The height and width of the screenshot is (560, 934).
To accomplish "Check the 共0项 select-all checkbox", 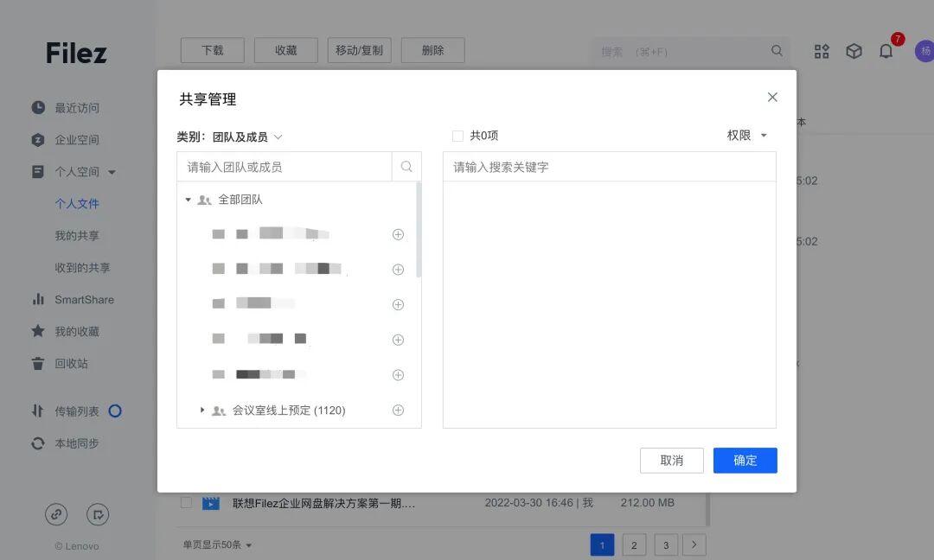I will (457, 135).
